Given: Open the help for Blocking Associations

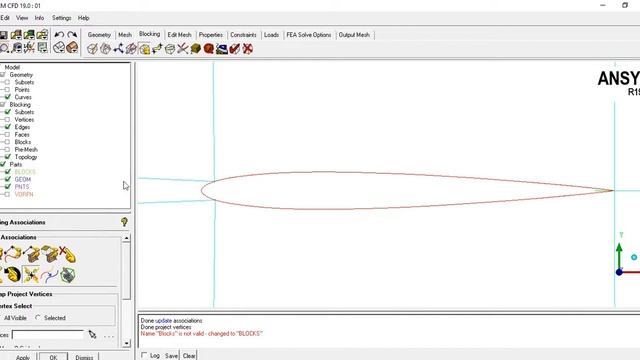Looking at the screenshot, I should [x=124, y=222].
